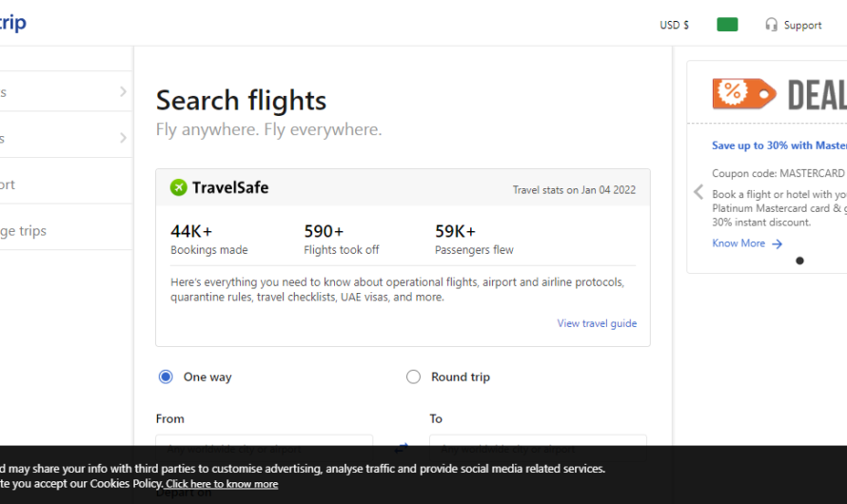Select the carousel dot indicator under deals
The height and width of the screenshot is (504, 847).
click(799, 261)
